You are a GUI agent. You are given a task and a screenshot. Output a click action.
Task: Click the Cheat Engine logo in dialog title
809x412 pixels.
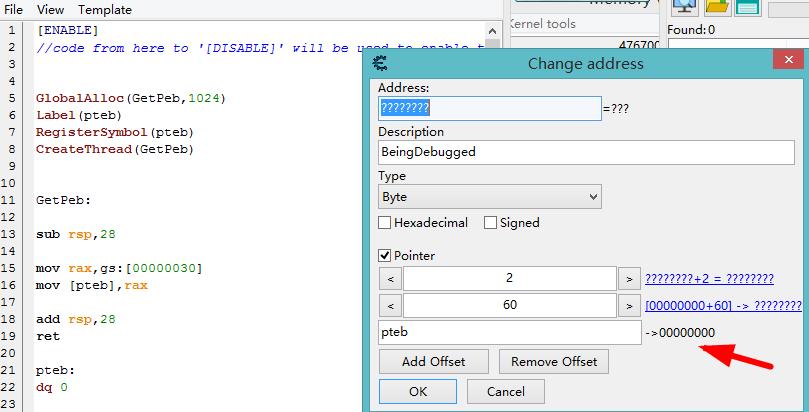pyautogui.click(x=380, y=63)
